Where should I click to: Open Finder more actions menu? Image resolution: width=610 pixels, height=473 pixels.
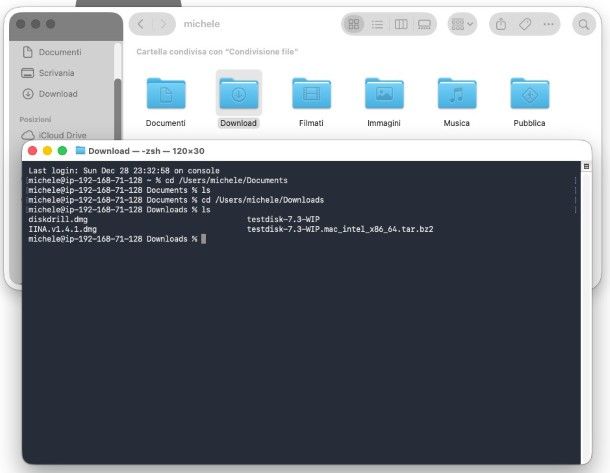[x=549, y=25]
